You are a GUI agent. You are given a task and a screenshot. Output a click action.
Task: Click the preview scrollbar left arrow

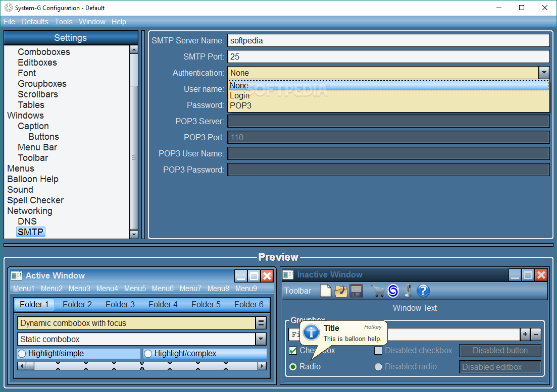point(22,366)
